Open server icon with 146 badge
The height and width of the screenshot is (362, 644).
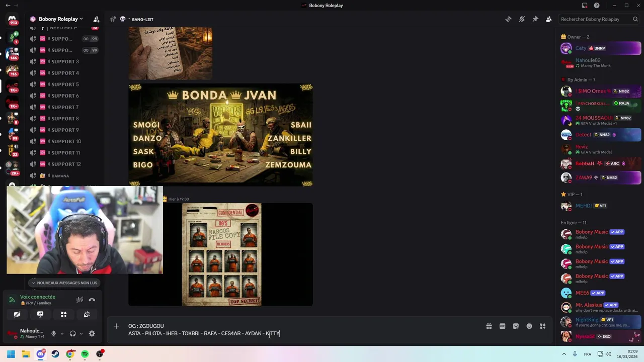[x=12, y=53]
